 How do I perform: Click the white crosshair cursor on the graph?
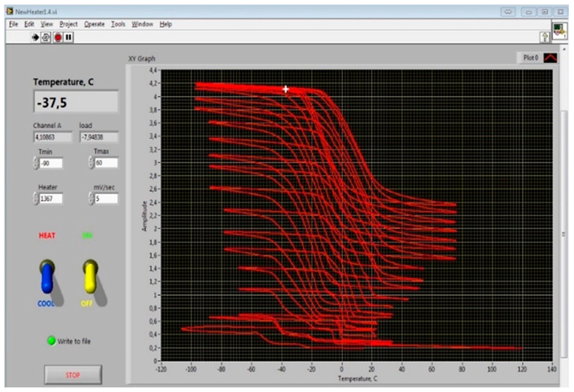pyautogui.click(x=286, y=89)
